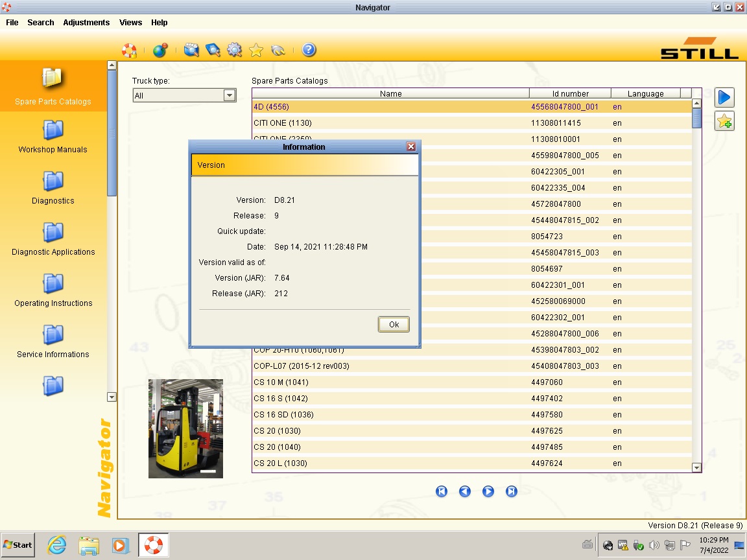The width and height of the screenshot is (747, 560).
Task: Click the sidebar scroll-down arrow
Action: tap(112, 397)
